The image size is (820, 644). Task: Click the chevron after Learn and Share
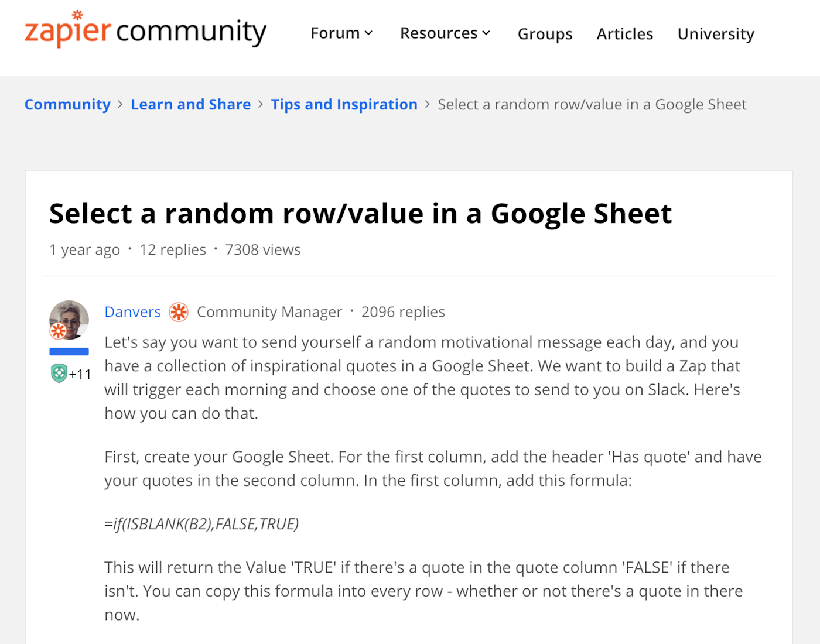[261, 104]
